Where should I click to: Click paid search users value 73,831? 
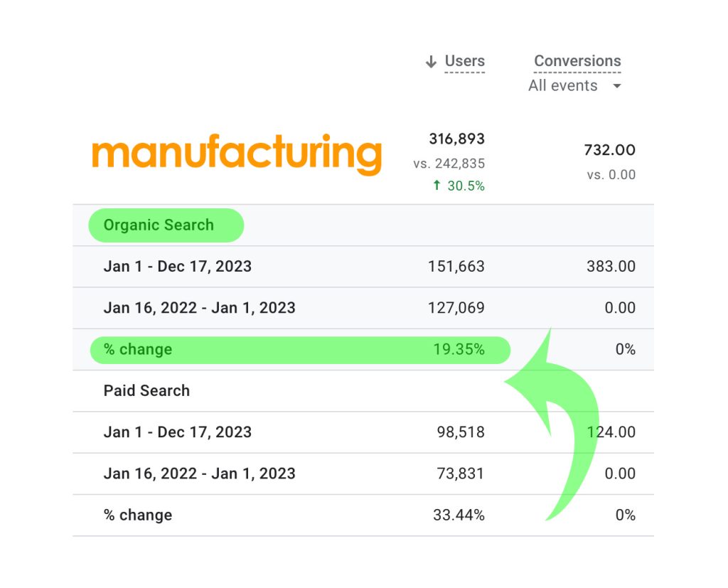tap(461, 474)
